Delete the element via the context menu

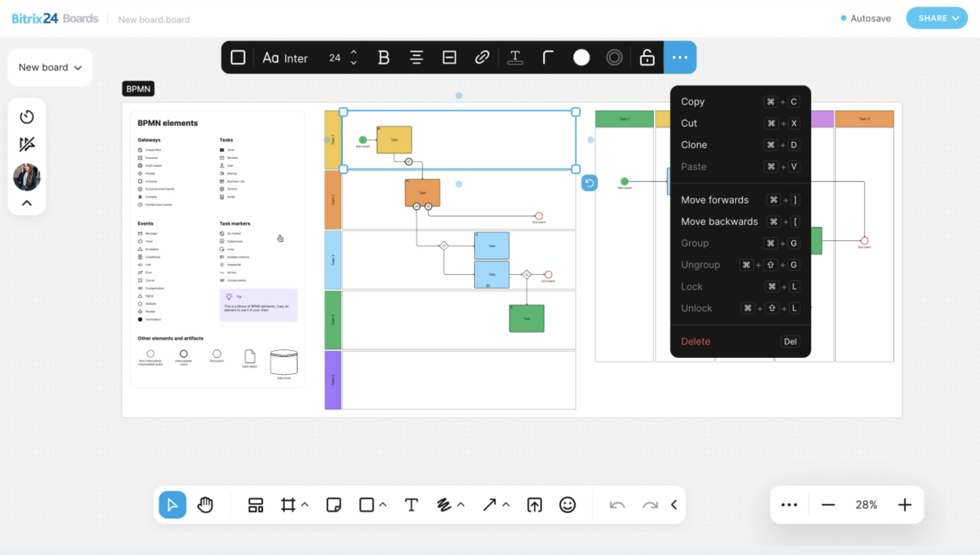click(695, 341)
